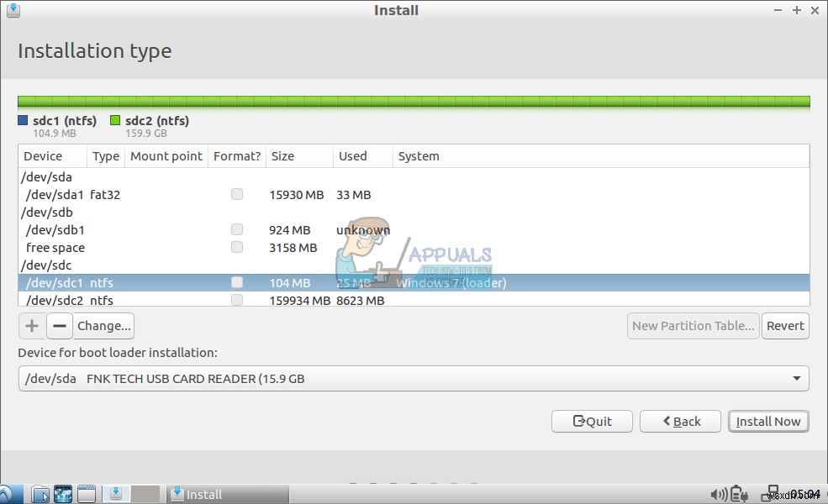Viewport: 828px width, 504px height.
Task: Click the network icon in the system tray
Action: [772, 493]
